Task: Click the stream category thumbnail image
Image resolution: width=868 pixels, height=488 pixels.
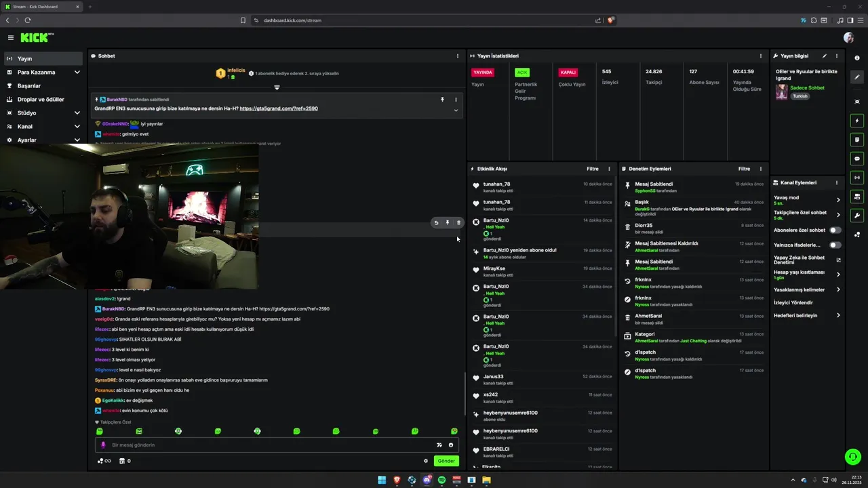Action: pyautogui.click(x=781, y=92)
